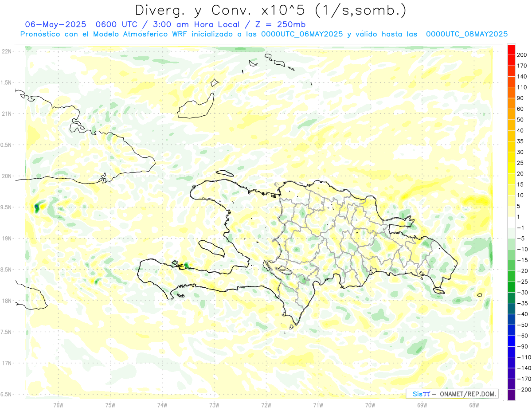This screenshot has height=411, width=532.
Task: Select the white swatch between 1 and -1
Action: click(x=511, y=222)
